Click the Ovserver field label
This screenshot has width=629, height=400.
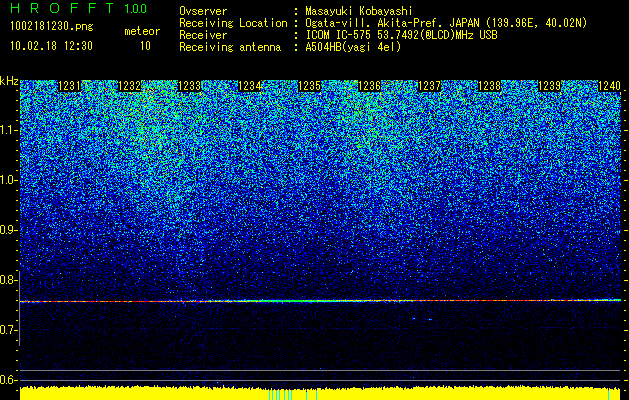[x=203, y=11]
